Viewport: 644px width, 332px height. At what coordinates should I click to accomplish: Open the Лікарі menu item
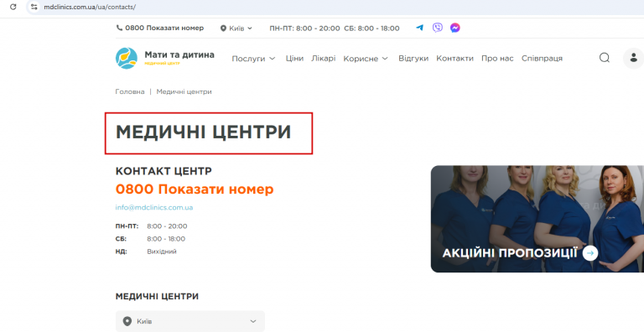pos(323,59)
